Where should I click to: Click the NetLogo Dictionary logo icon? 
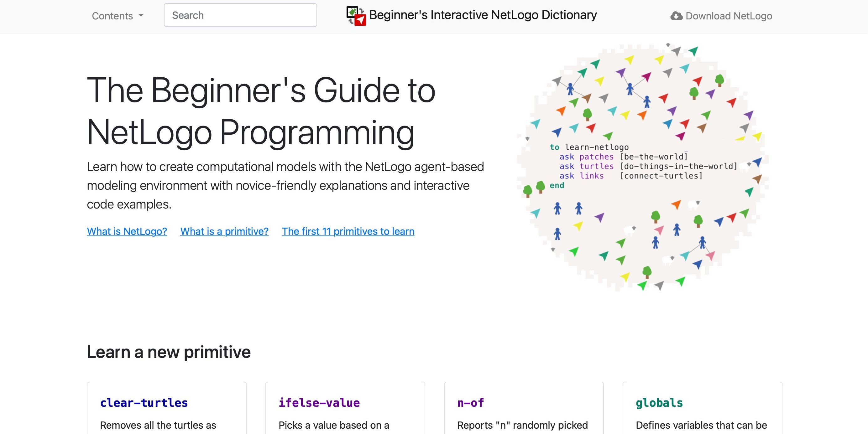click(x=356, y=15)
